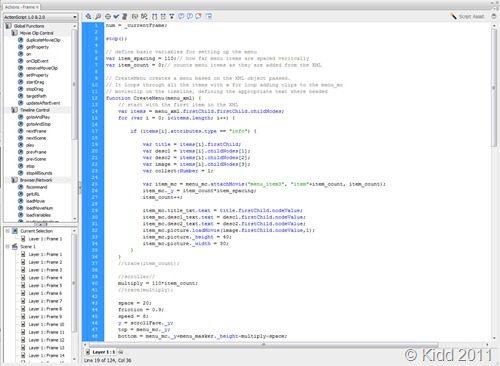Open Help icon beside Script Assist

[494, 16]
